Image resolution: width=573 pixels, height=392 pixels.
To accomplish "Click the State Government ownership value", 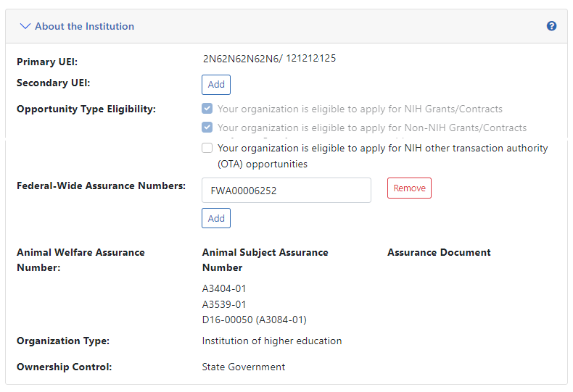I will coord(243,367).
